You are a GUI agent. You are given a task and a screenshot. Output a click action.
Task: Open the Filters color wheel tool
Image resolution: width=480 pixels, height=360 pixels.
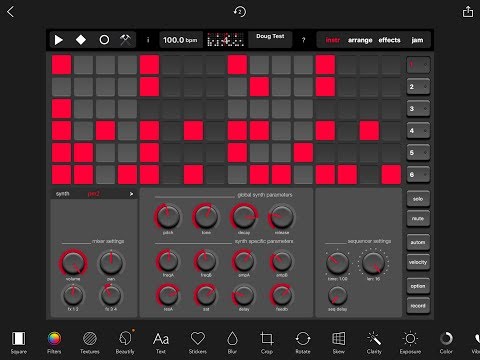(54, 342)
